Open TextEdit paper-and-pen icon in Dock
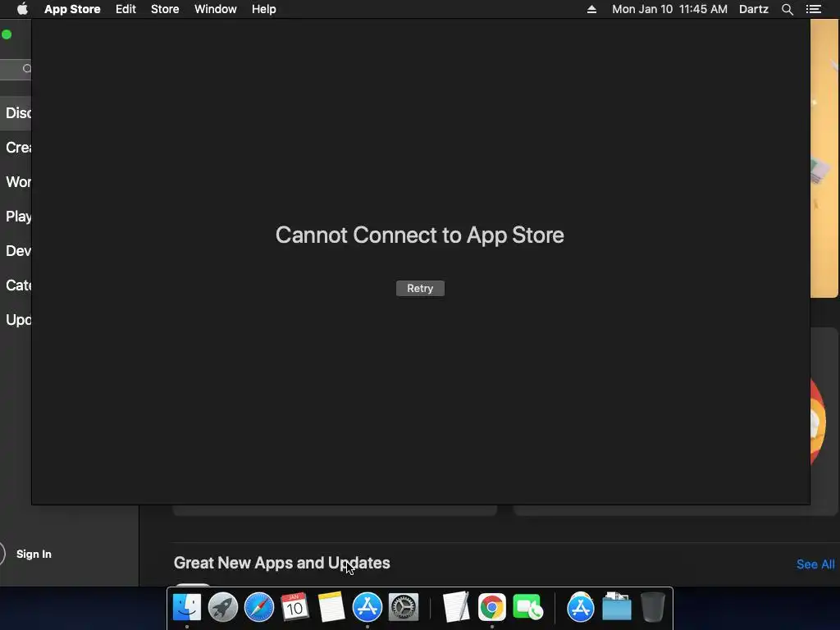 click(456, 608)
